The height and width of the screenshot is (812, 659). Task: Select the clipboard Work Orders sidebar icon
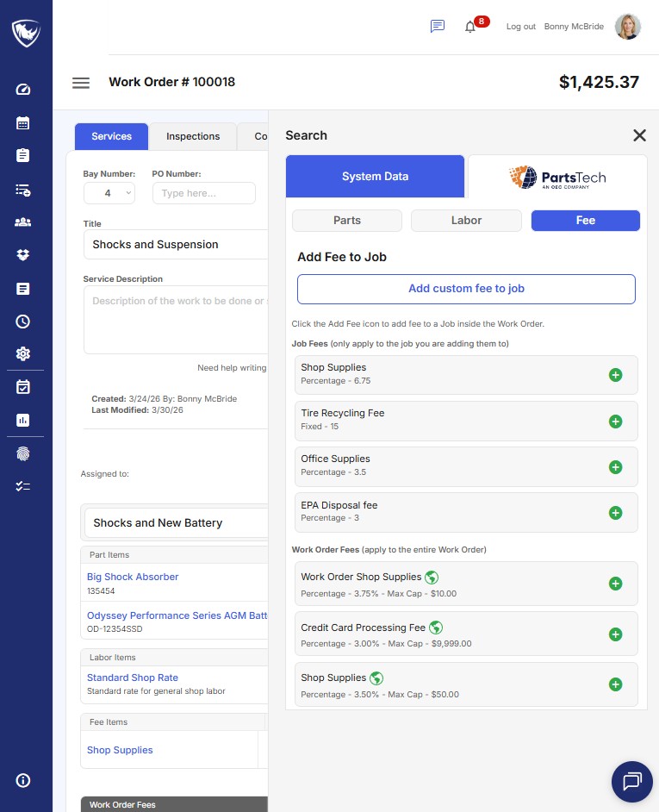point(24,156)
